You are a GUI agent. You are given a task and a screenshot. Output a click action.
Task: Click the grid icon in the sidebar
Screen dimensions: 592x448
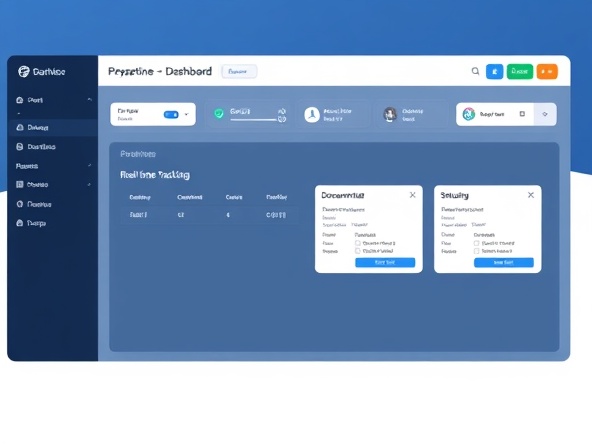[20, 184]
